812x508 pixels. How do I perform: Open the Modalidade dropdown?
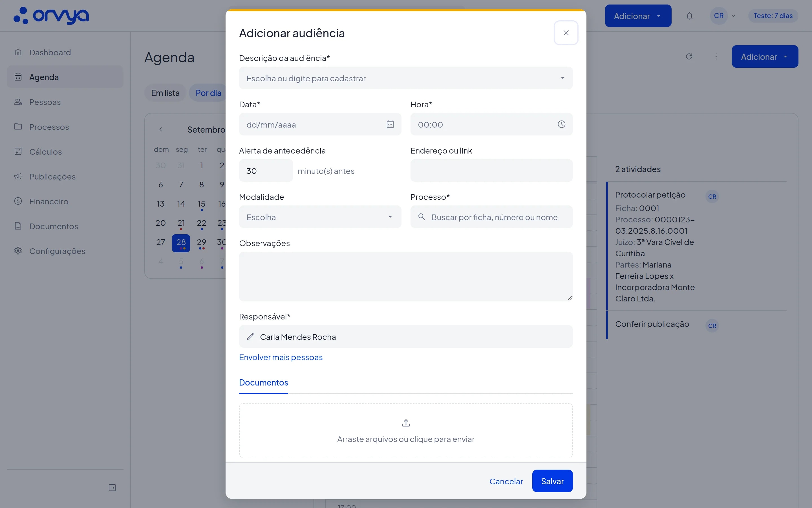click(x=320, y=217)
